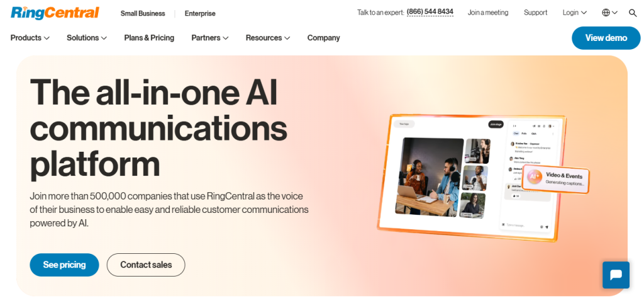Call the (866) 544 8434 number link
This screenshot has height=303, width=644.
pos(430,13)
